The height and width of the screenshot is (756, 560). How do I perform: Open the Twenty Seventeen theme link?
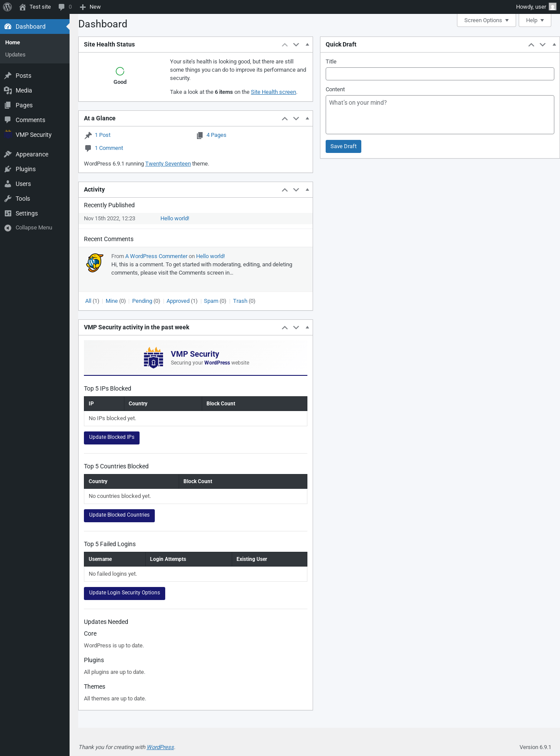[x=168, y=164]
